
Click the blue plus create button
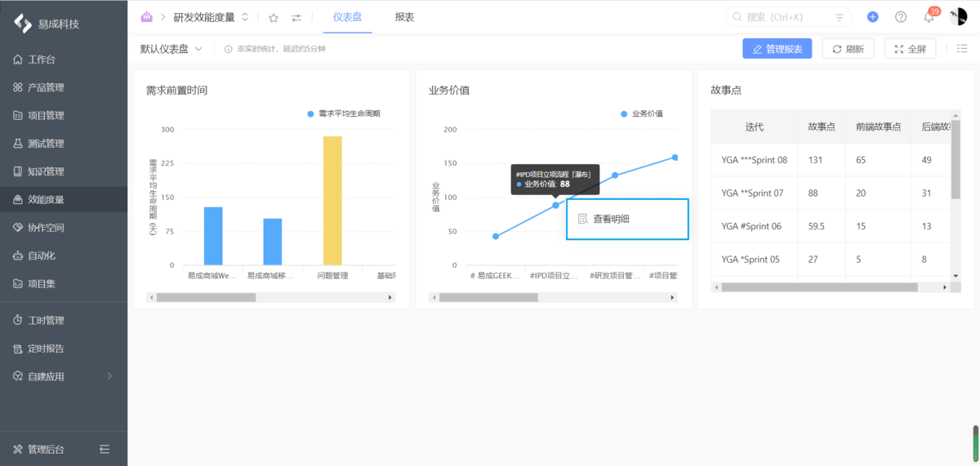click(873, 16)
